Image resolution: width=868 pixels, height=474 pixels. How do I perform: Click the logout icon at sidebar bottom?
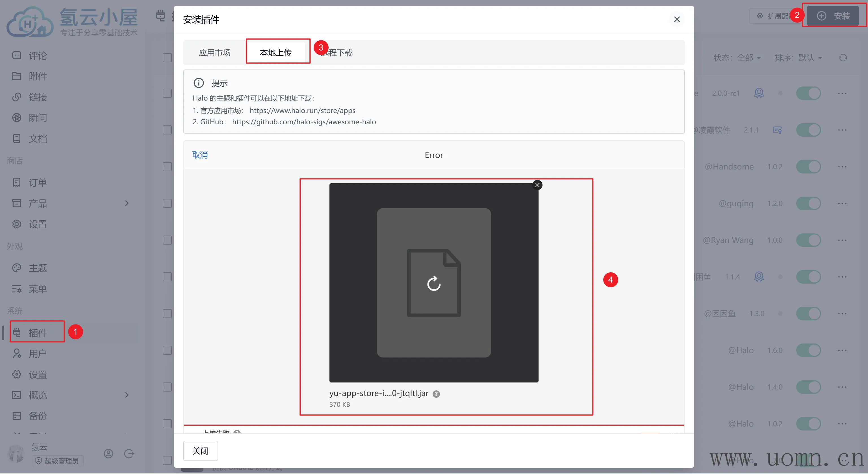click(x=129, y=453)
